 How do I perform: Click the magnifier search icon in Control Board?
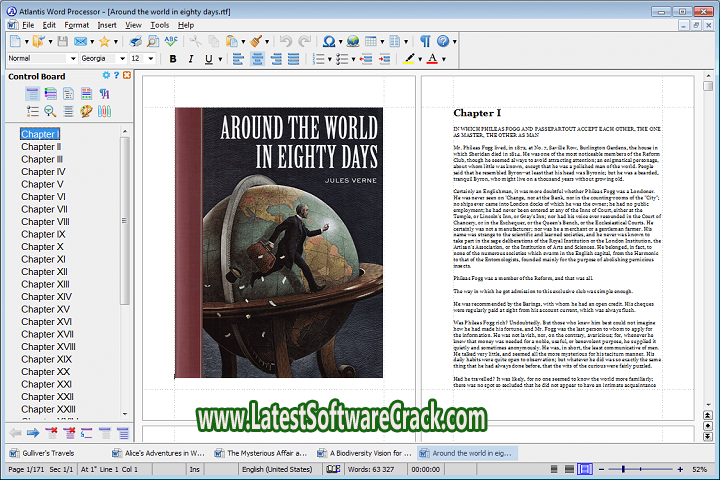click(50, 110)
